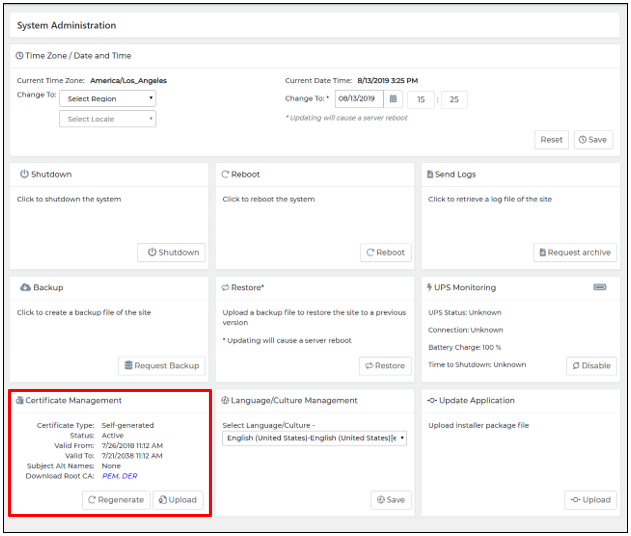This screenshot has height=536, width=631.
Task: Download the Root CA in PEM format
Action: point(110,476)
